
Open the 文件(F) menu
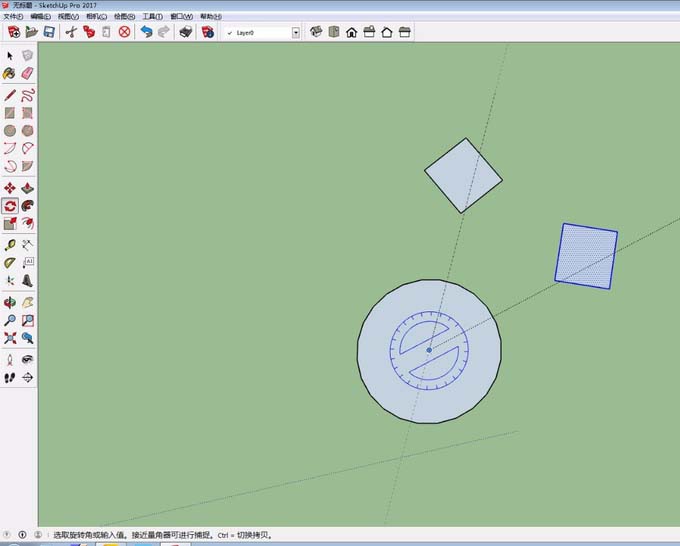click(x=13, y=17)
